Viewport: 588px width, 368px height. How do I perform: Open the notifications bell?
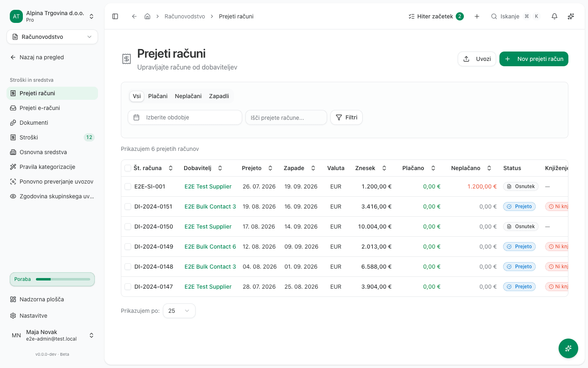(555, 16)
